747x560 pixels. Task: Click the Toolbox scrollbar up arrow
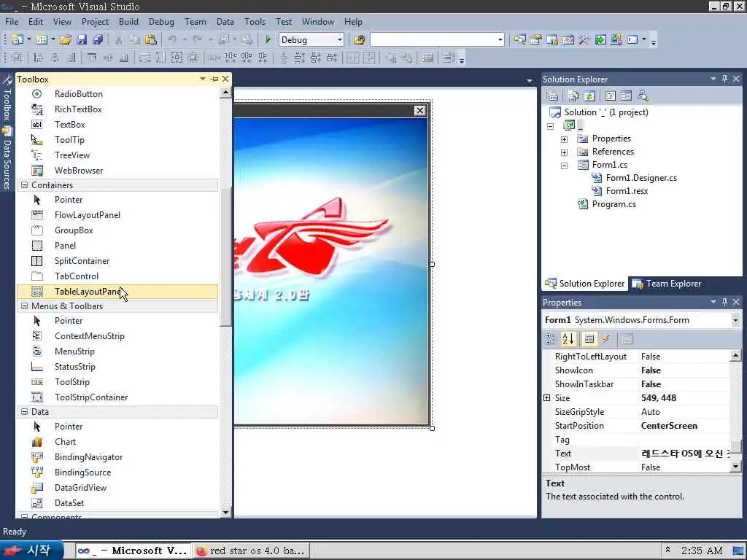coord(225,93)
